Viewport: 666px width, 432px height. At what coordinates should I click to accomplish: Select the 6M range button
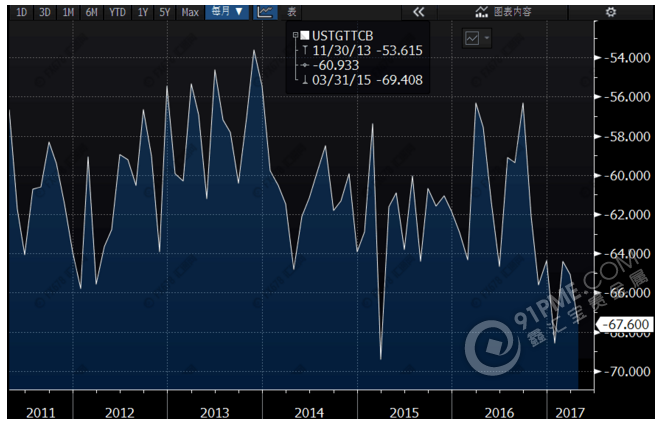point(91,12)
